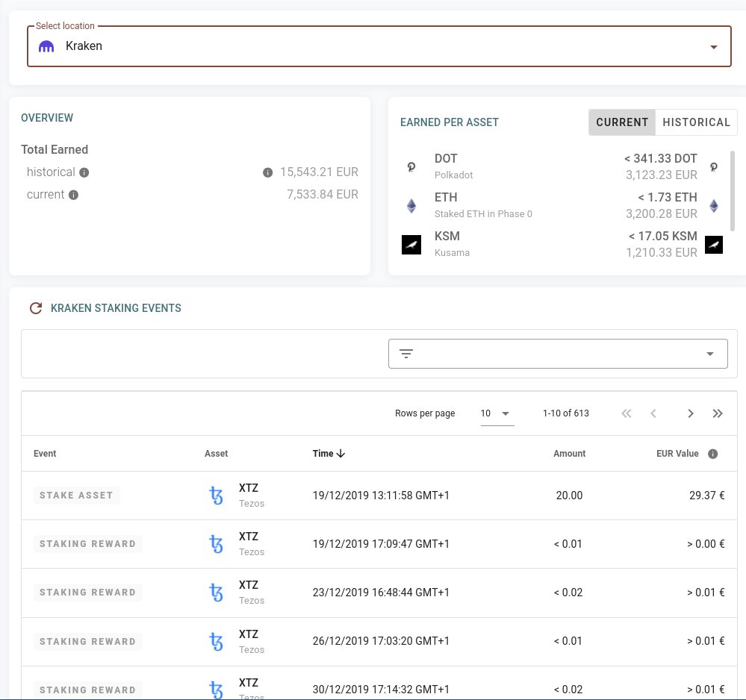The width and height of the screenshot is (746, 700).
Task: Click the Tezos icon in the 26/12/2019 row
Action: coord(216,642)
